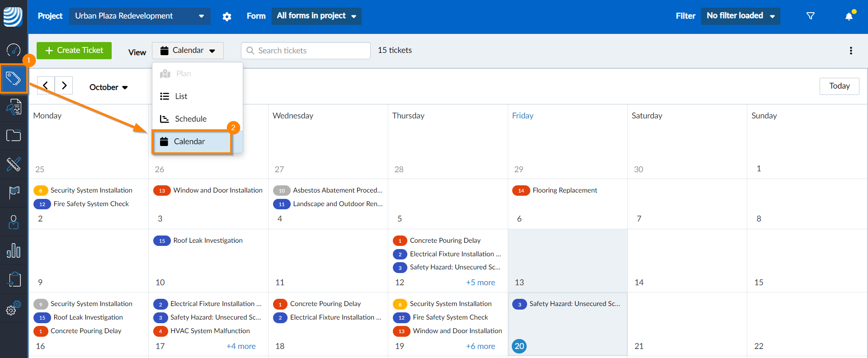The width and height of the screenshot is (868, 358).
Task: Click the 15 tickets count label
Action: (x=395, y=50)
